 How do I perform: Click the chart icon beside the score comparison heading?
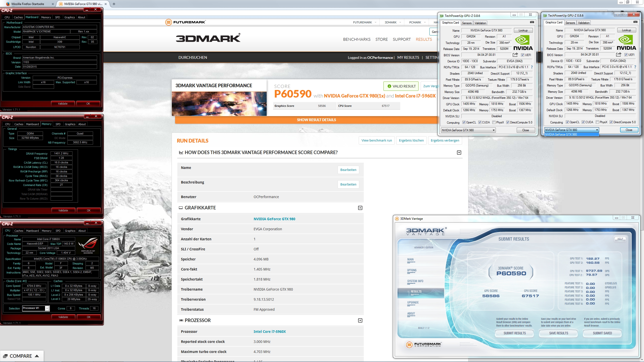pos(181,152)
